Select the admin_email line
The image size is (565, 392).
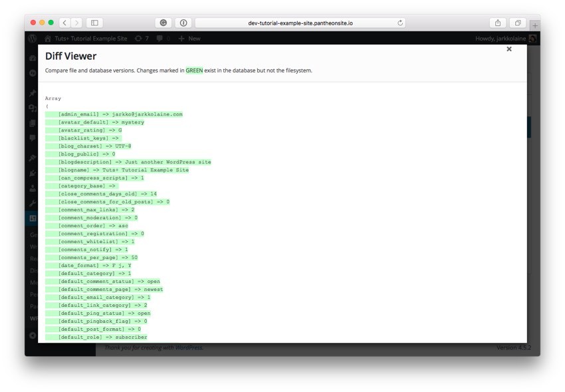[x=114, y=114]
